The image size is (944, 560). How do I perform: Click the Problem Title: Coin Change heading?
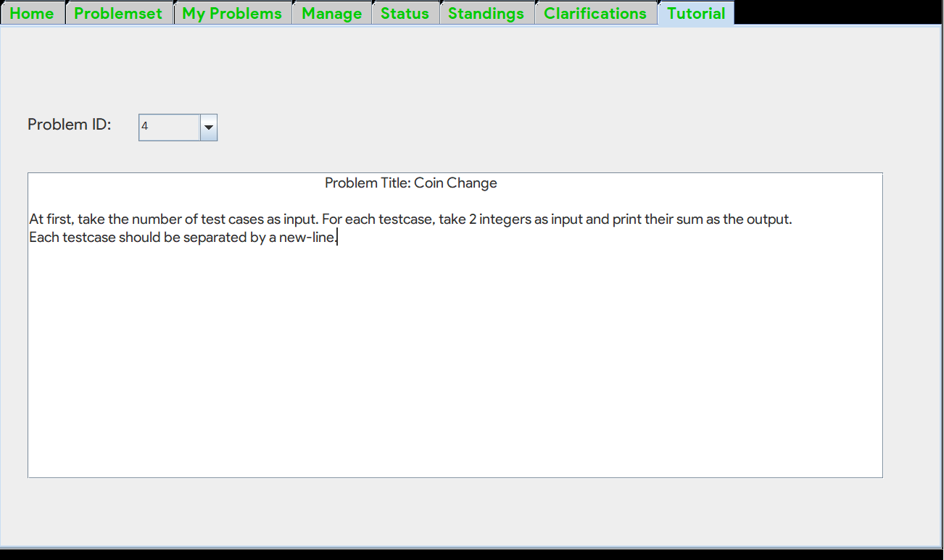[411, 183]
